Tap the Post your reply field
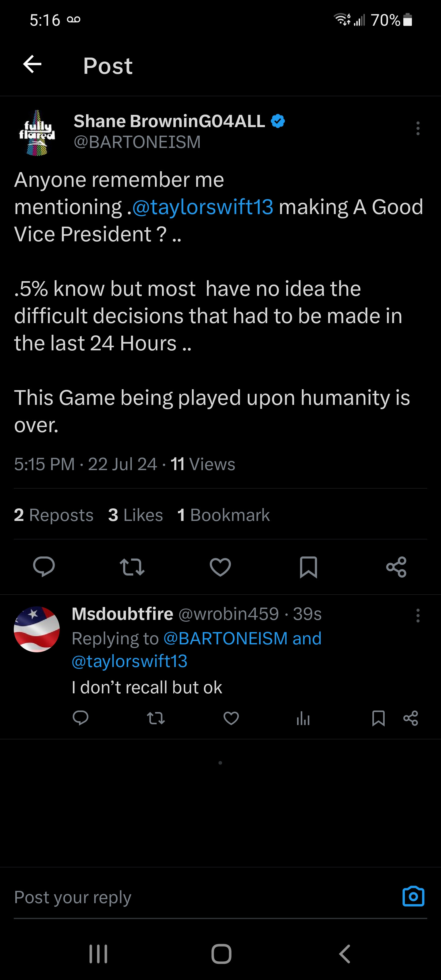 coord(190,897)
